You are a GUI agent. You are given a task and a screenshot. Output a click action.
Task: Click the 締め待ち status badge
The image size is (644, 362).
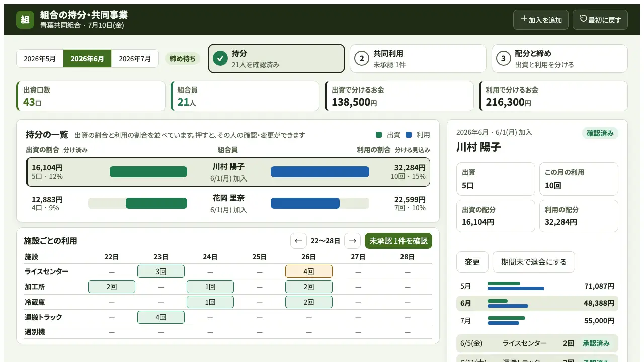point(183,59)
